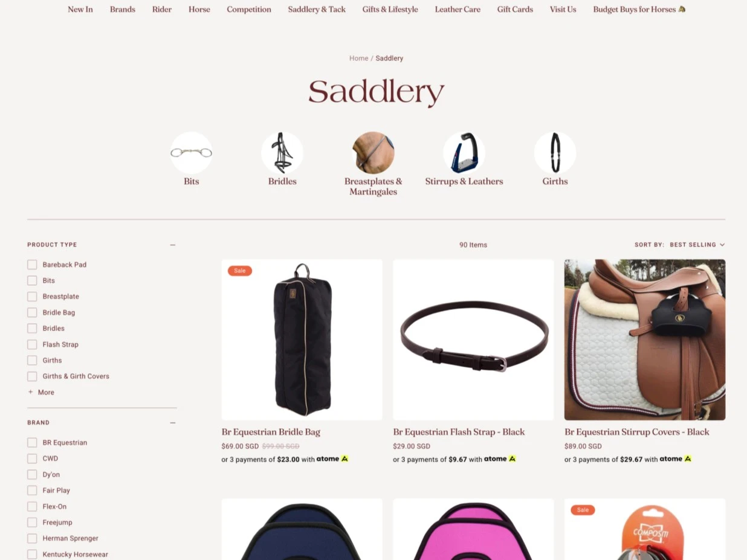This screenshot has width=747, height=560.
Task: Click the Stirrup Covers saddle product photo
Action: pyautogui.click(x=645, y=340)
